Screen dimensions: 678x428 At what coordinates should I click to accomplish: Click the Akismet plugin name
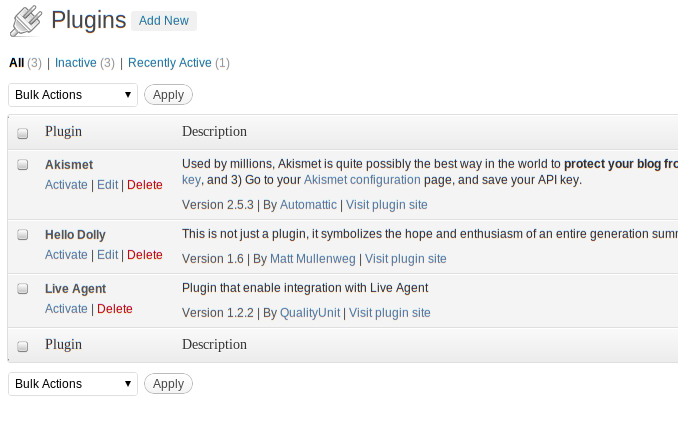69,165
